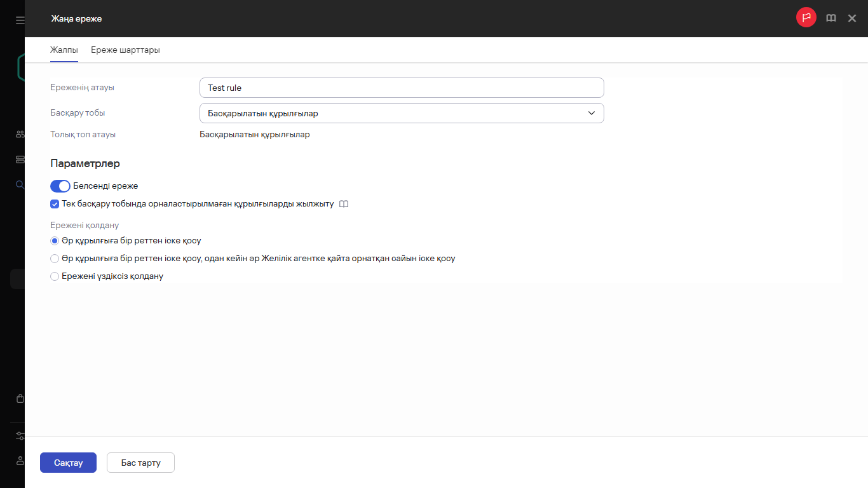Open the hamburger main menu
868x488 pixels.
pos(20,20)
